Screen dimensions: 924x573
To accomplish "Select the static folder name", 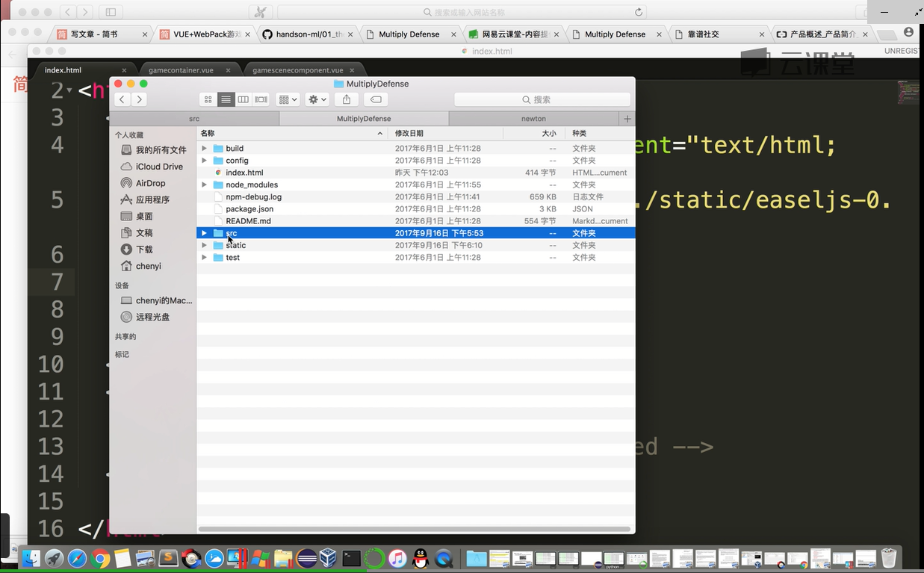I will pos(235,245).
